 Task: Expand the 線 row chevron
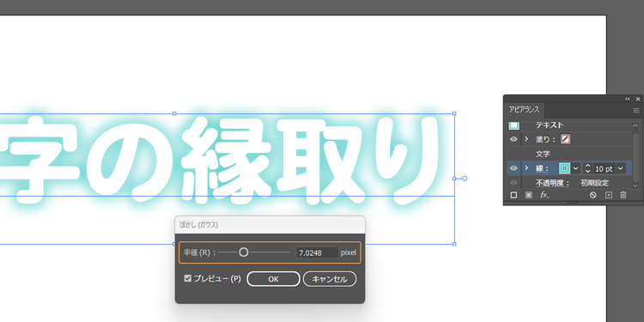[x=526, y=168]
